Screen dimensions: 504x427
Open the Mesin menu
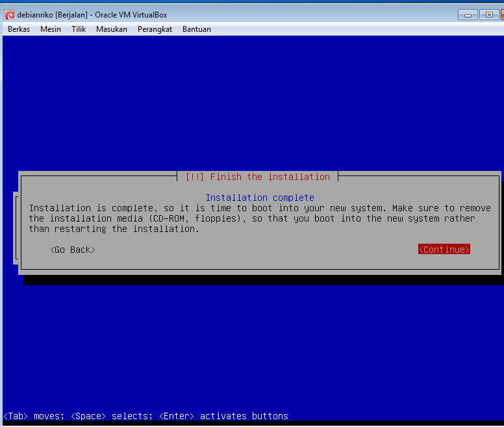51,29
